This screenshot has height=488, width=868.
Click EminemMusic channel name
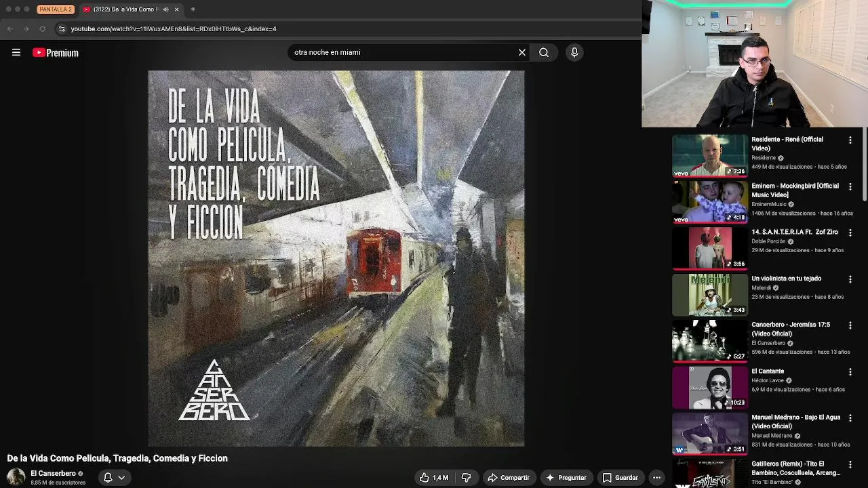point(769,204)
